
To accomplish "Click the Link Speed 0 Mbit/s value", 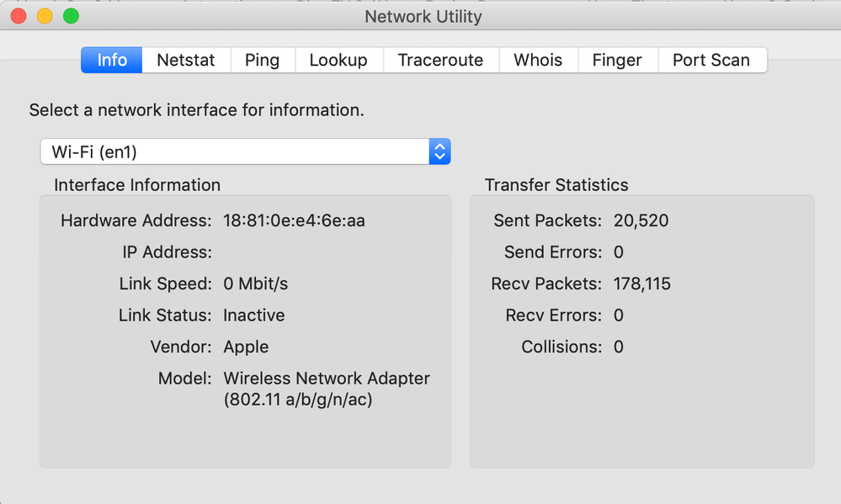I will [x=256, y=284].
